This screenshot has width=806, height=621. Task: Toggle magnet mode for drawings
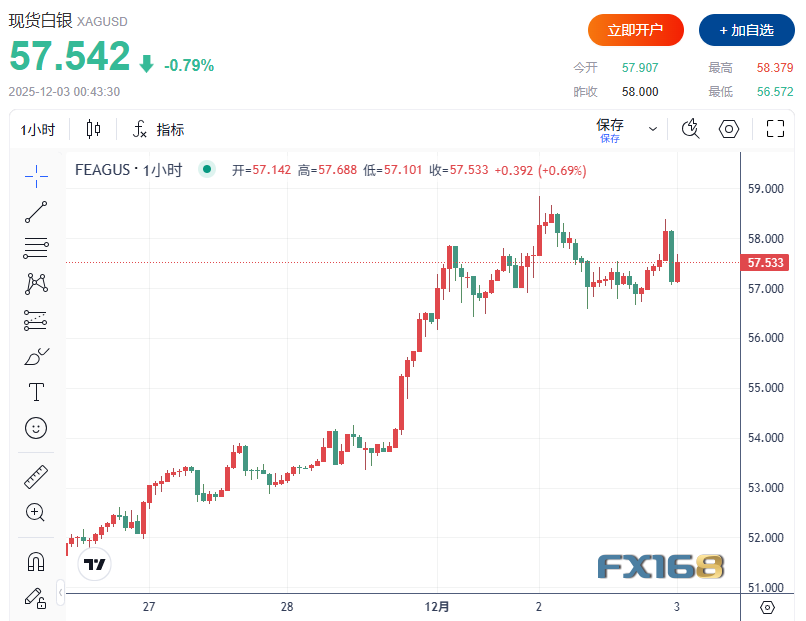click(36, 562)
